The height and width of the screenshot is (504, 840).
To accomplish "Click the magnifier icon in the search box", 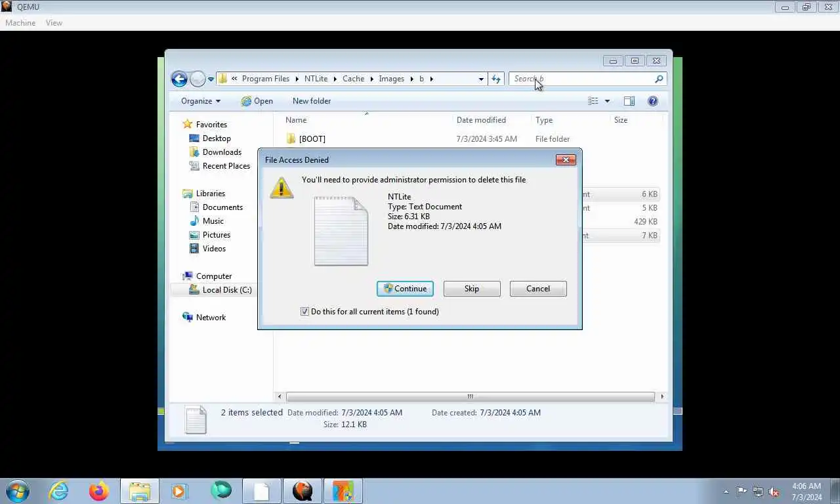I will (x=659, y=79).
